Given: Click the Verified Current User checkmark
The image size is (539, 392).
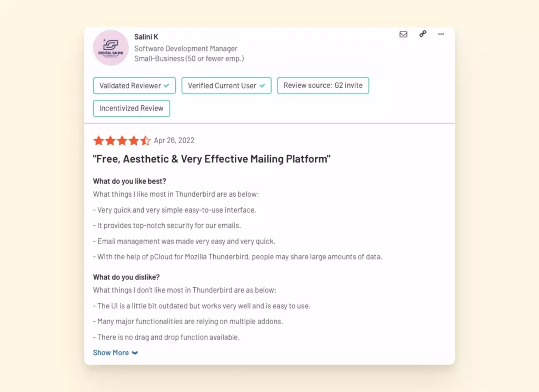Looking at the screenshot, I should [262, 85].
